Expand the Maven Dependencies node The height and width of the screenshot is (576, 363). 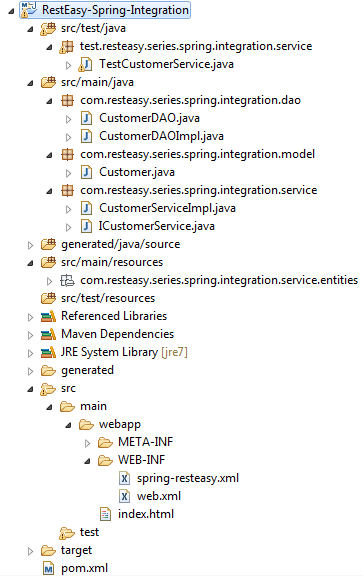pos(30,335)
